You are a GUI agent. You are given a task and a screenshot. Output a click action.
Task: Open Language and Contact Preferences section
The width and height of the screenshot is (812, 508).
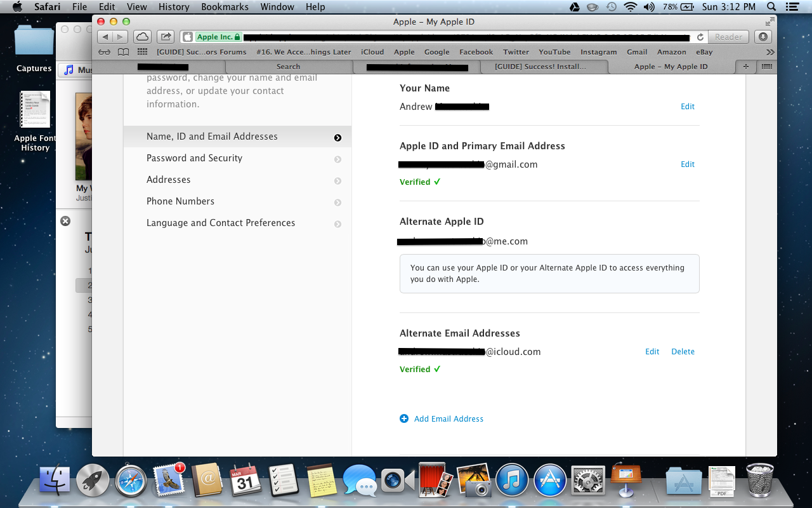237,223
